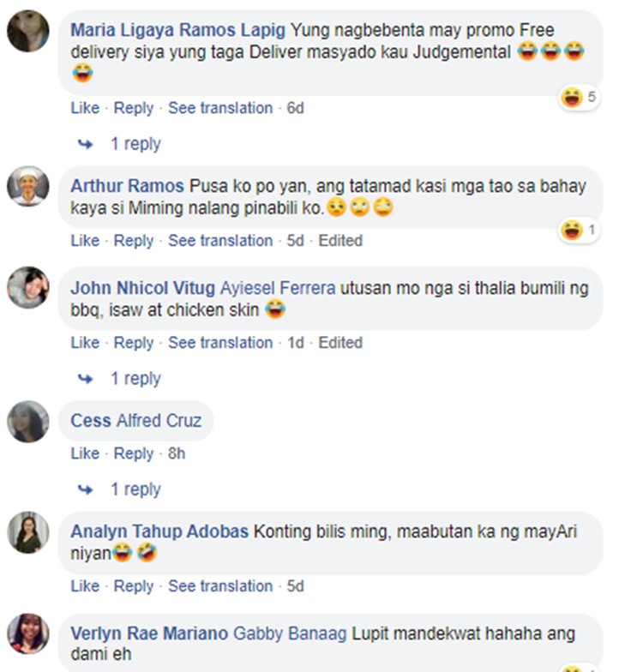Expand the 1 reply under Maria's comment
Image resolution: width=643 pixels, height=672 pixels.
[135, 144]
